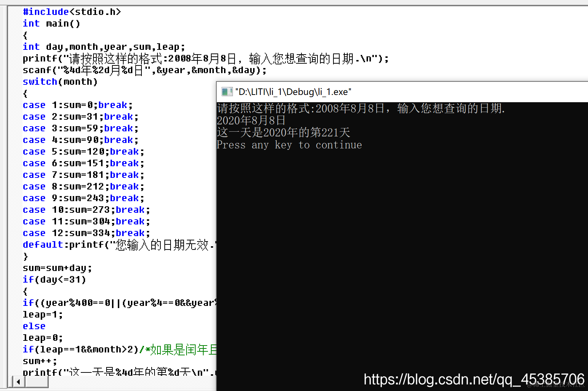Click the line "case 11:sum=304;break;"
The width and height of the screenshot is (588, 391).
click(x=86, y=222)
